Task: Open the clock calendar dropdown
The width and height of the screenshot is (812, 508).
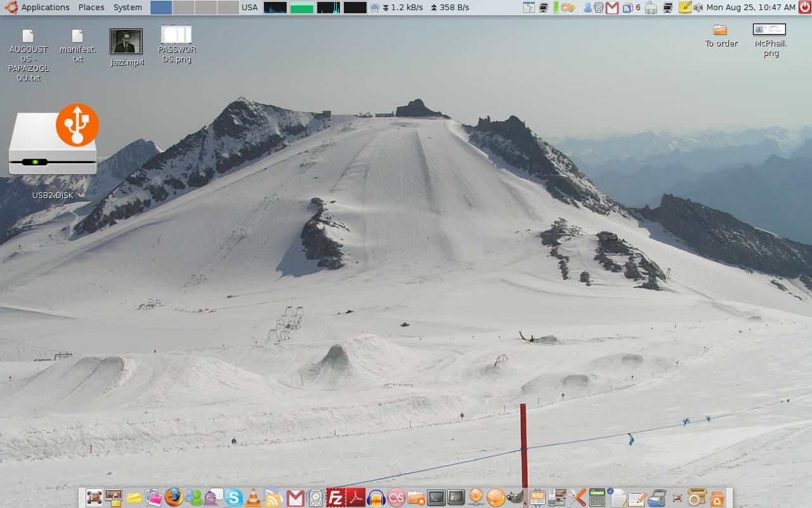Action: (750, 8)
